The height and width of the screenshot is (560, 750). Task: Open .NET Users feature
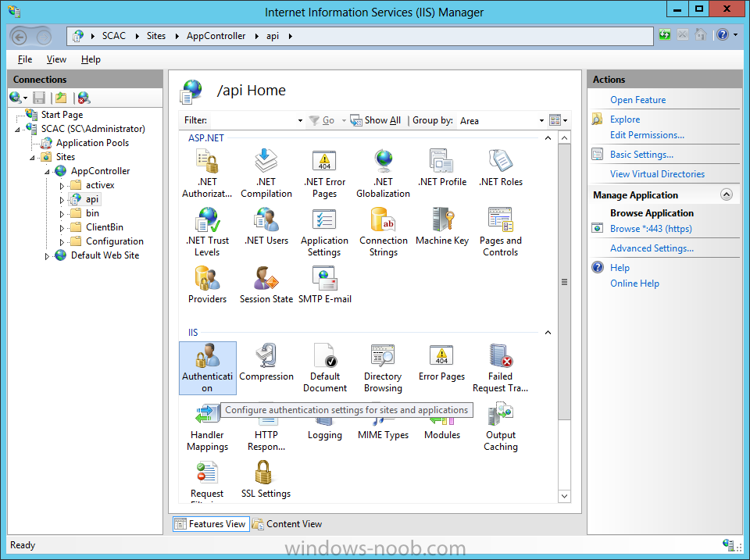coord(266,226)
